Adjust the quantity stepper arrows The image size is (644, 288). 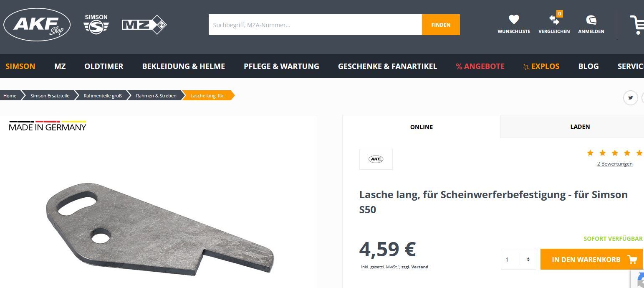point(528,260)
